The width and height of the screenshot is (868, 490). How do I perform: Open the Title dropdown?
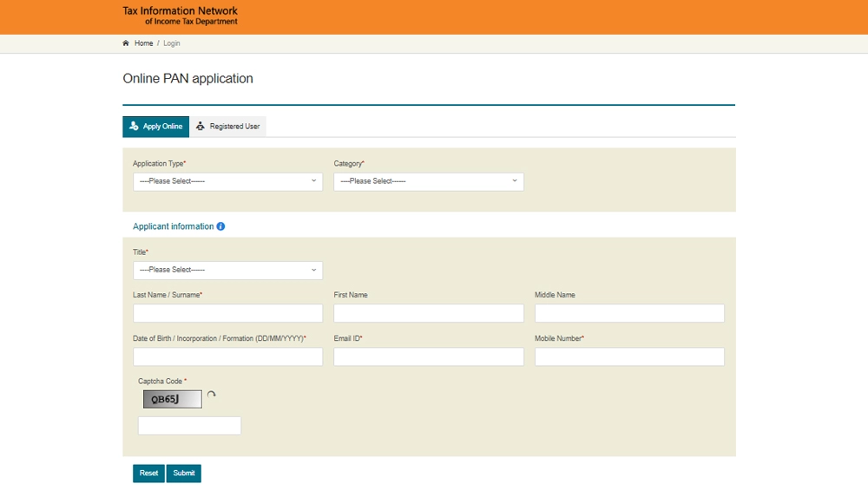pos(227,270)
